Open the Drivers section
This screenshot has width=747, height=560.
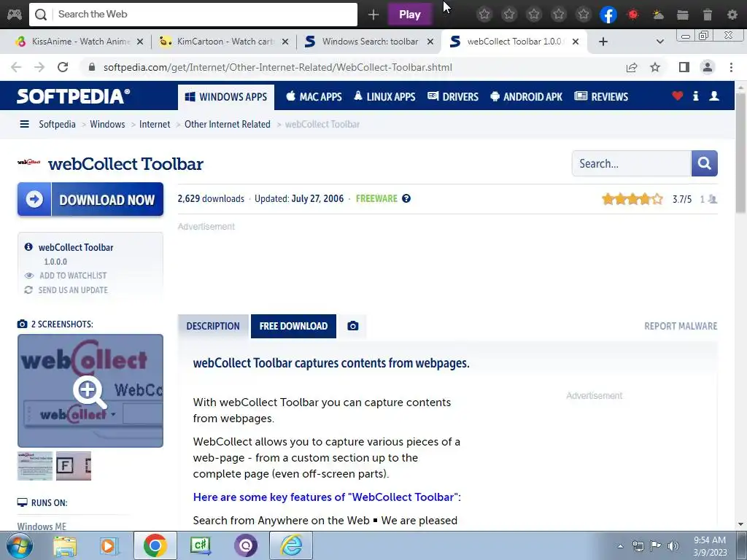(x=453, y=97)
